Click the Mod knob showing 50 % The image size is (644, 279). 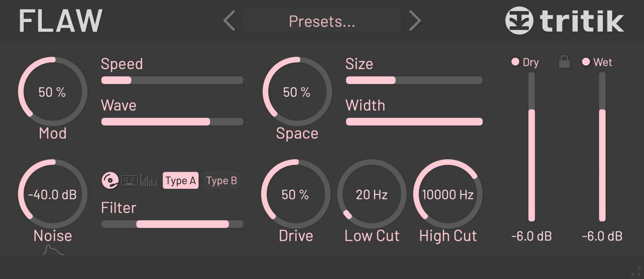52,92
